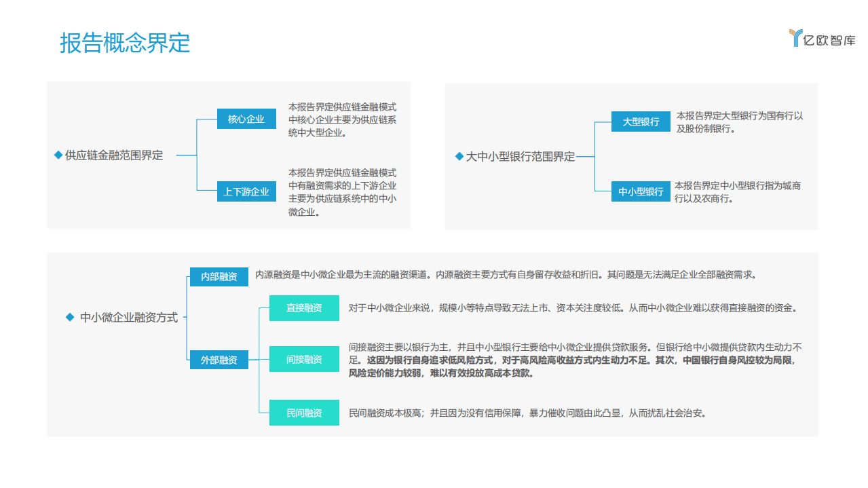The height and width of the screenshot is (488, 868).
Task: Expand the 内部融资 branch
Action: coord(219,277)
